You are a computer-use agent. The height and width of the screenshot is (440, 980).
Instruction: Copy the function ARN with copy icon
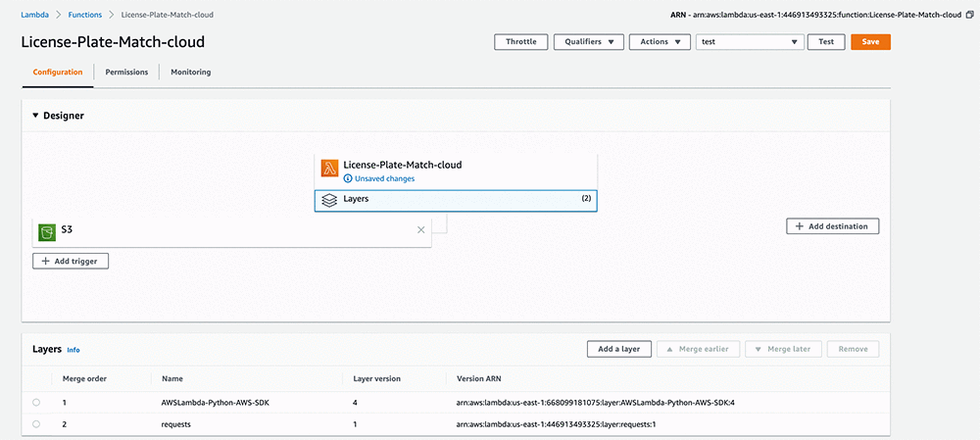click(969, 15)
